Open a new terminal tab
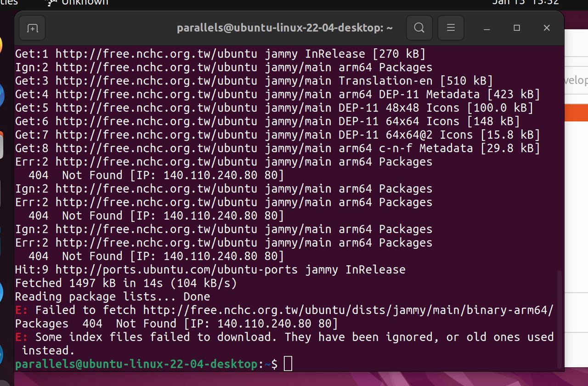Screen dimensions: 588x386 click(32, 28)
